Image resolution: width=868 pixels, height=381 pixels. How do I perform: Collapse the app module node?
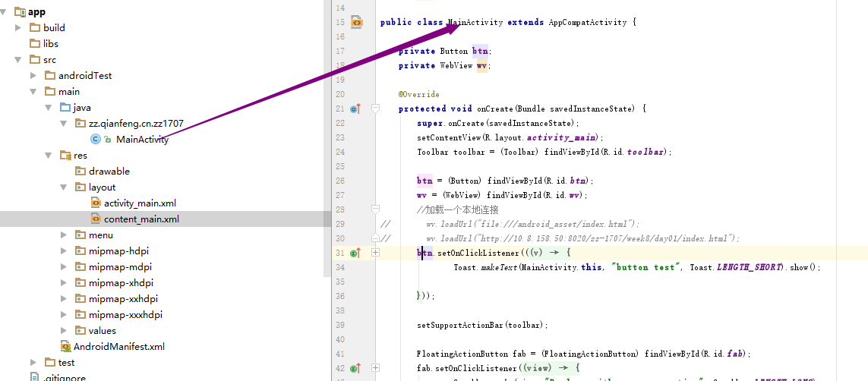(x=4, y=11)
